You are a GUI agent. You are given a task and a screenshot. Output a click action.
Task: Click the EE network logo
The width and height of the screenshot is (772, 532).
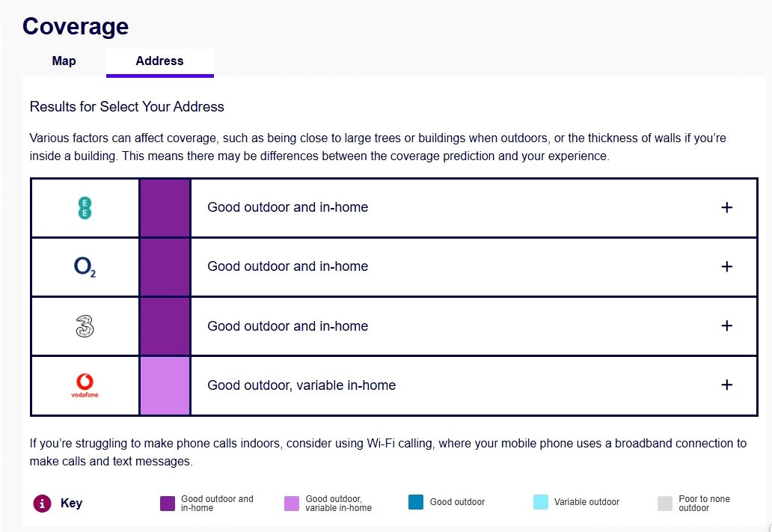pos(85,208)
